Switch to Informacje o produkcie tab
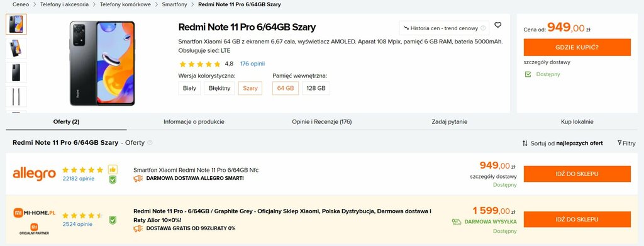Viewport: 644px width, 246px height. tap(194, 122)
